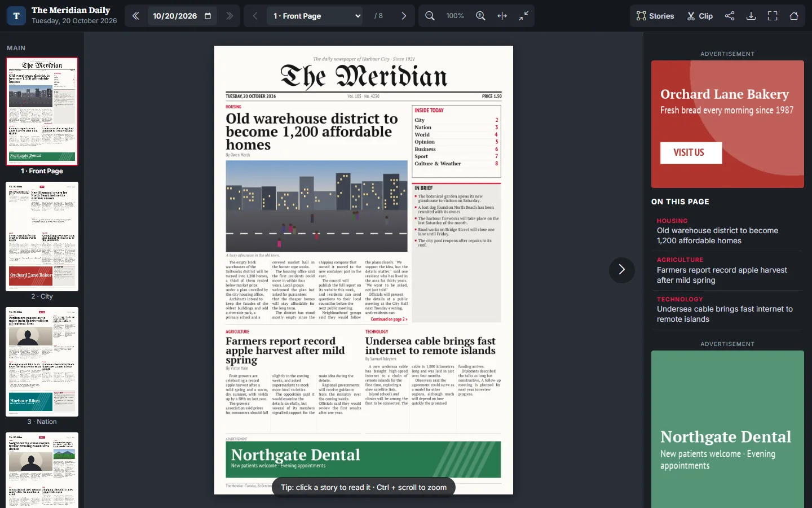Click the date field 10/20/2026
Image resolution: width=812 pixels, height=508 pixels.
coord(182,16)
